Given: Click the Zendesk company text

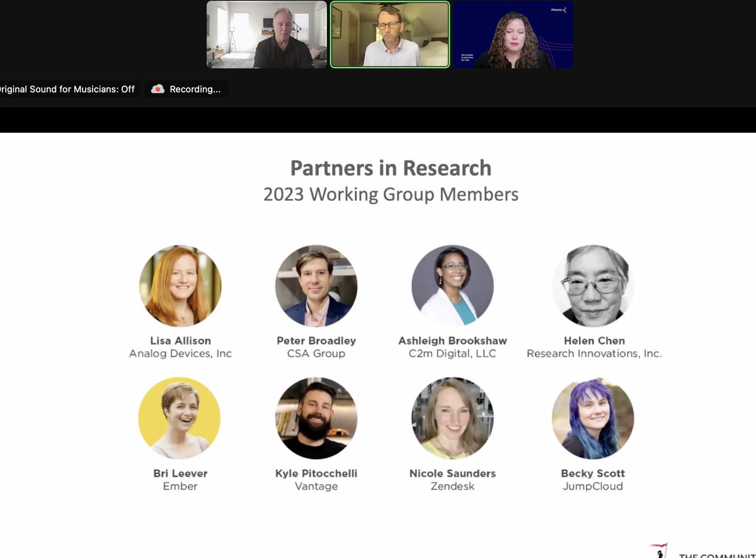Looking at the screenshot, I should (x=452, y=486).
